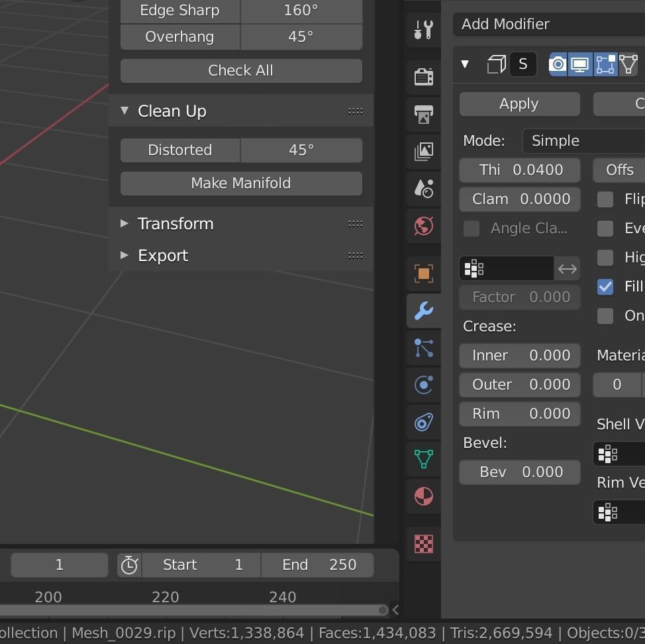Click the Offset field
645x644 pixels.
pyautogui.click(x=619, y=170)
